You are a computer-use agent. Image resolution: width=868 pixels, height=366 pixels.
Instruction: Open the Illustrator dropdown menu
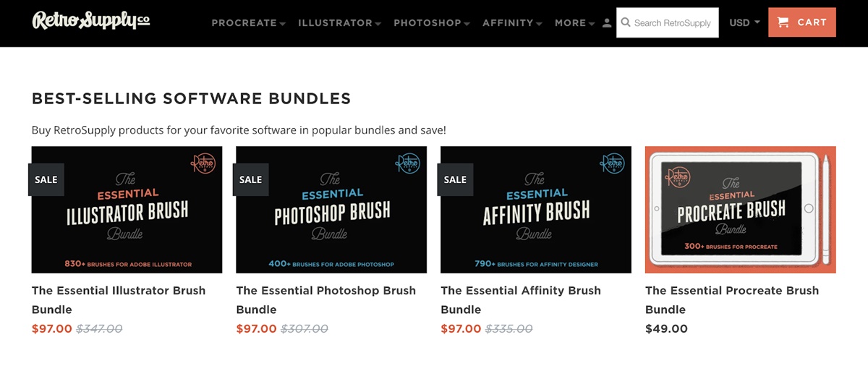(x=340, y=23)
